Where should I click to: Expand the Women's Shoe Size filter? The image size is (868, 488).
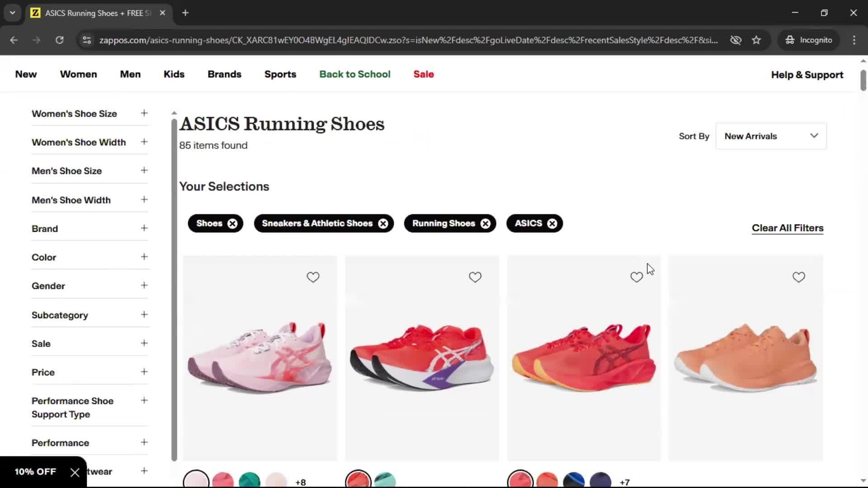point(90,113)
